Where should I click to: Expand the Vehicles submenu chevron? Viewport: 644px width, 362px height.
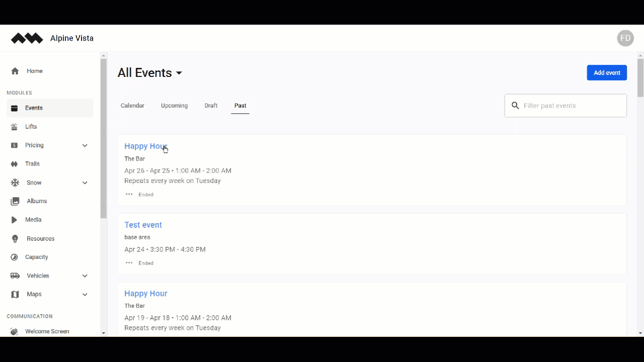point(85,276)
